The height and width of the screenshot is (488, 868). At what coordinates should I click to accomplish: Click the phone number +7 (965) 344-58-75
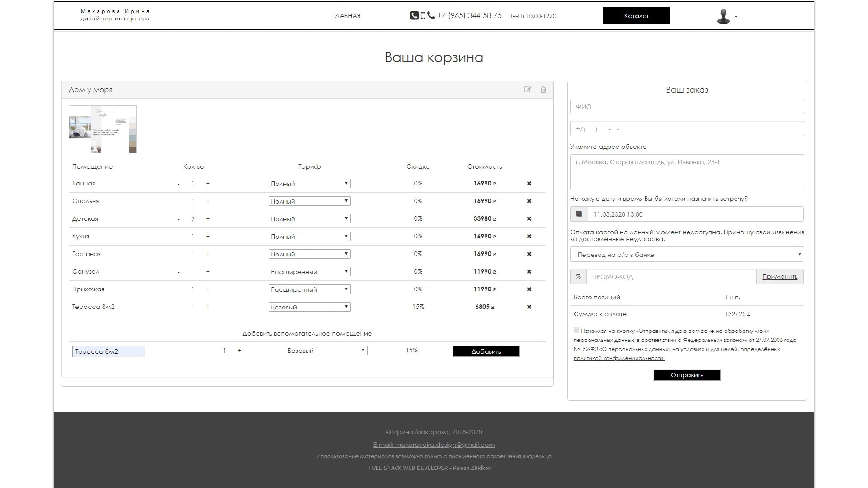[x=469, y=15]
